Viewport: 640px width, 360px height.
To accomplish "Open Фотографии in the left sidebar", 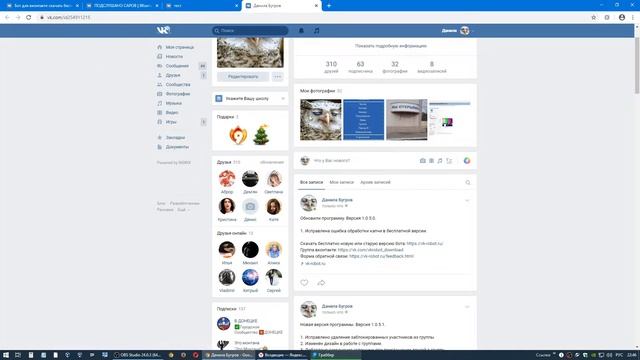I will [x=178, y=94].
